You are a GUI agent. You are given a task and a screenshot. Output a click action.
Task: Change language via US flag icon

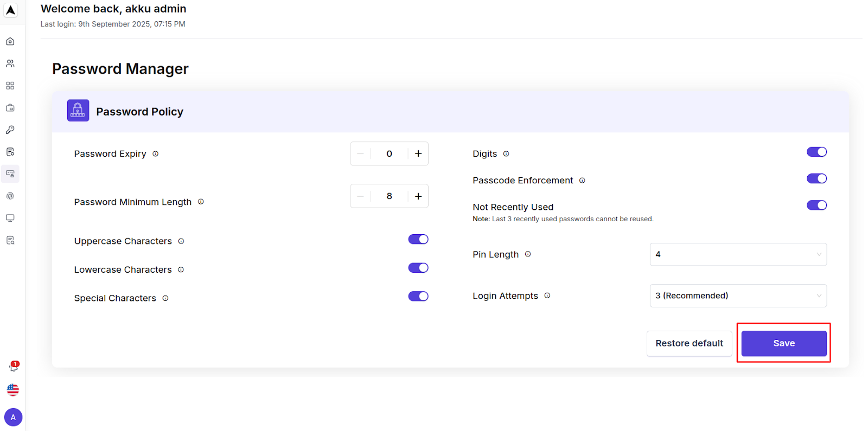[13, 390]
